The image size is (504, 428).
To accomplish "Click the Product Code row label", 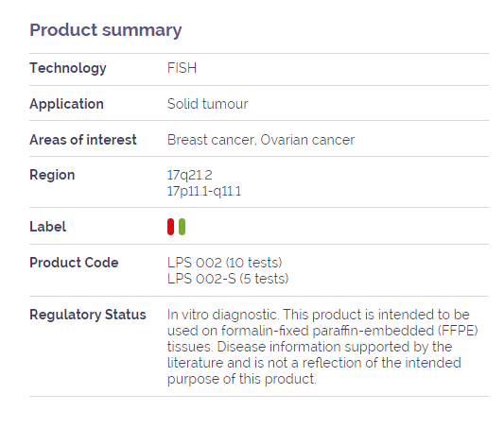I will [74, 263].
